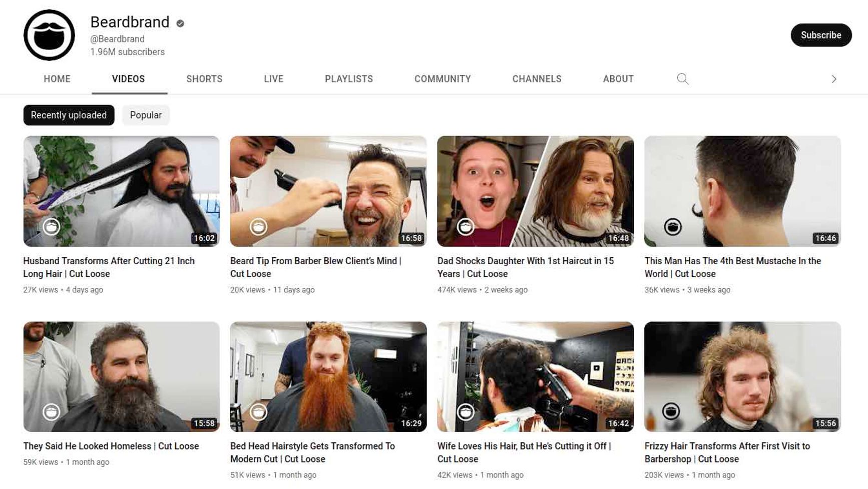Screen dimensions: 868x489
Task: Click title 'Frizzy Hair Transforms After First Visit to Barbershop'
Action: tap(727, 452)
